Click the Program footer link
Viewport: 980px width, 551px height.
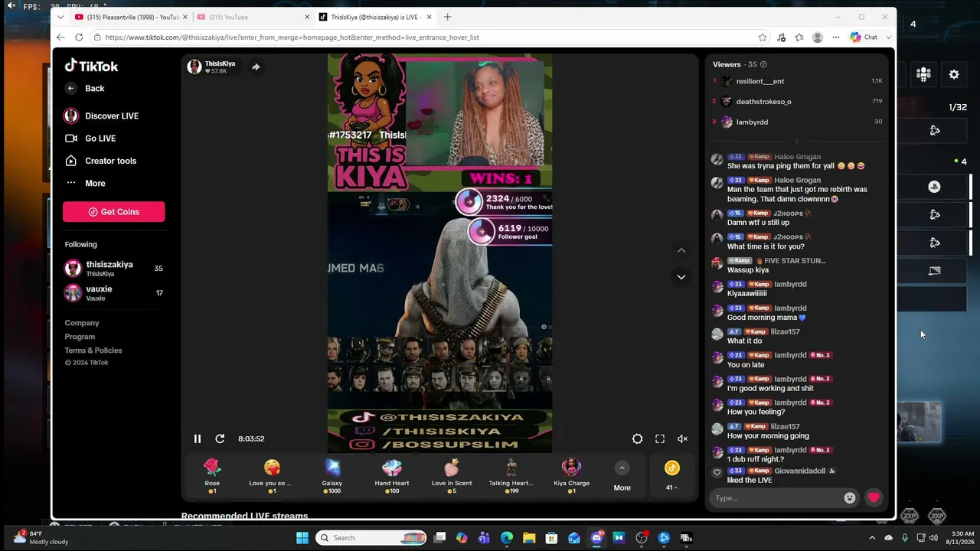(80, 337)
